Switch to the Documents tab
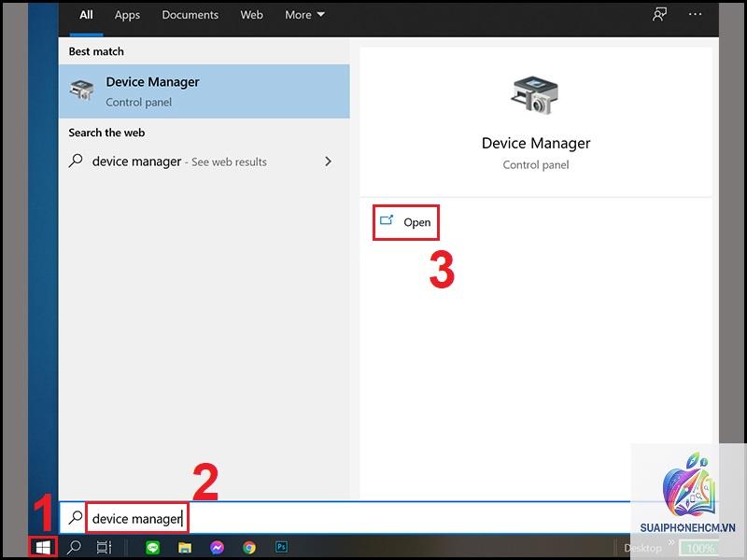The width and height of the screenshot is (747, 560). pyautogui.click(x=190, y=15)
